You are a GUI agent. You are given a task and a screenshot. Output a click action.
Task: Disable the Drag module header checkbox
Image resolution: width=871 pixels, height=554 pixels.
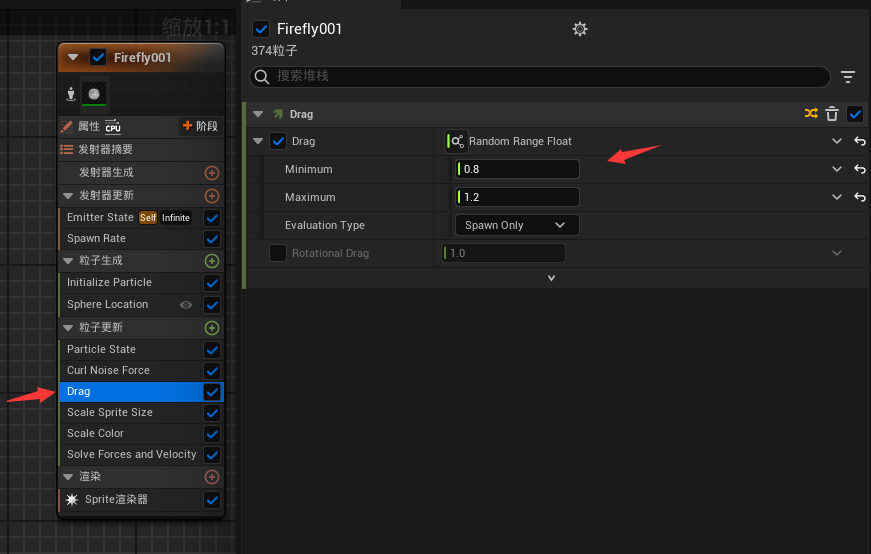(x=855, y=114)
